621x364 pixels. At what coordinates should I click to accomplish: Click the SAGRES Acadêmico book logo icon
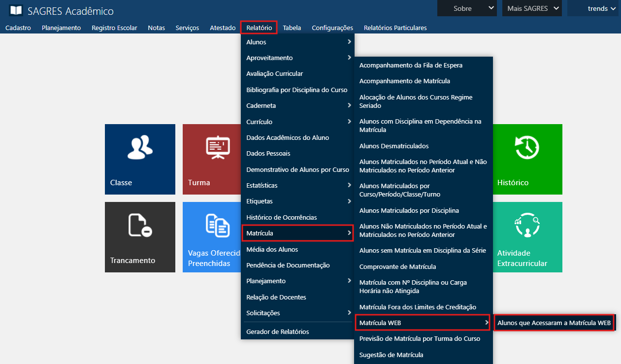[x=16, y=10]
